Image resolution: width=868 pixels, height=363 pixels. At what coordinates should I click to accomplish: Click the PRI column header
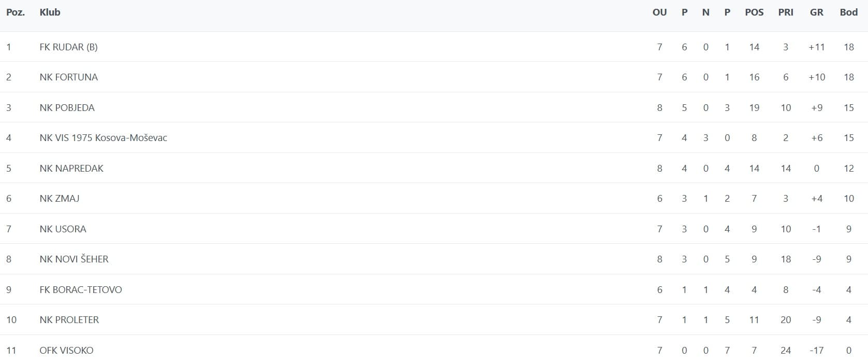(786, 12)
